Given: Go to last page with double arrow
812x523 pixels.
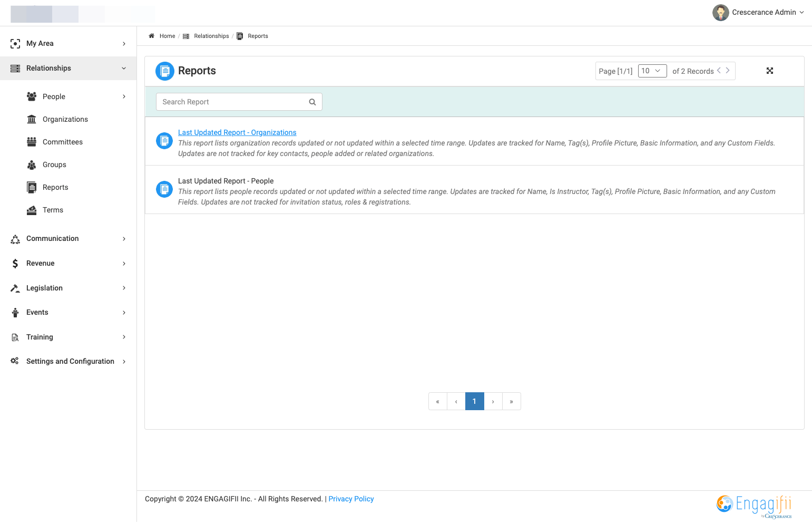Looking at the screenshot, I should tap(512, 401).
